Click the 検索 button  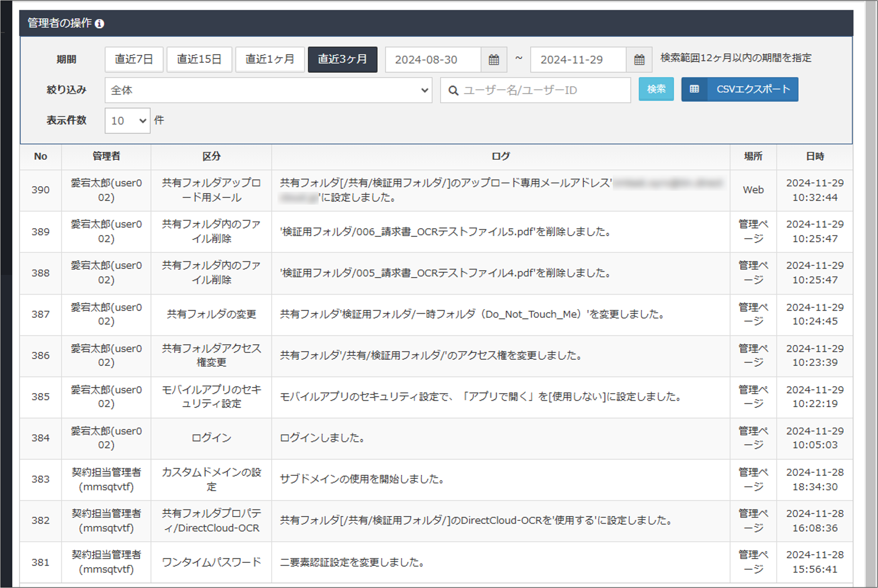pos(656,89)
